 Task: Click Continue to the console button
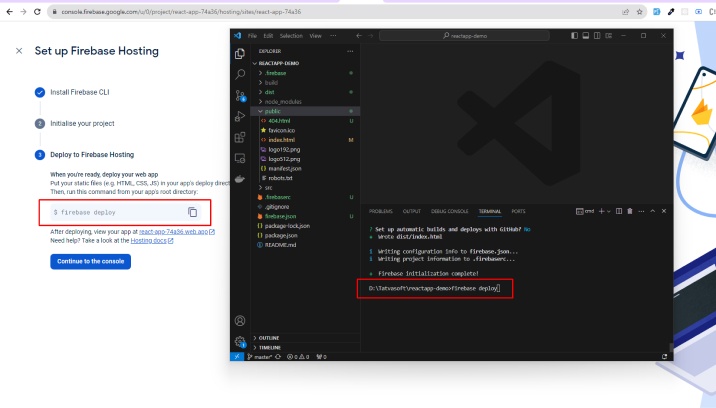tap(90, 261)
